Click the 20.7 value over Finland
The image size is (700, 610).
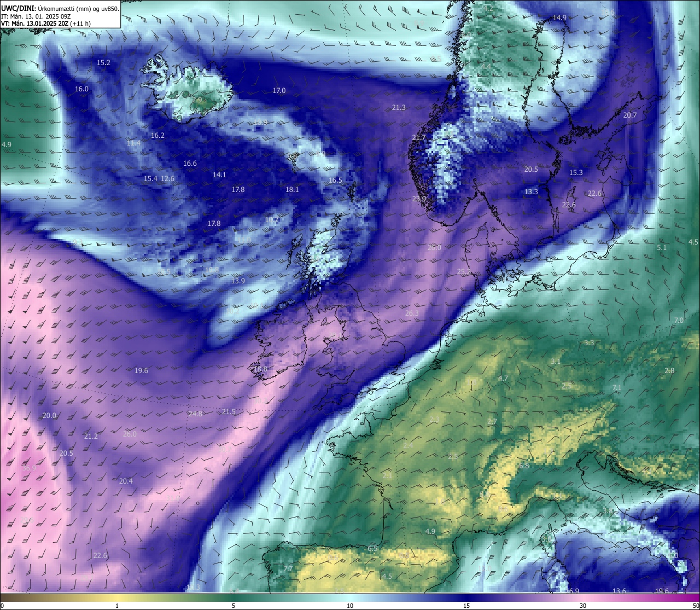coord(629,115)
